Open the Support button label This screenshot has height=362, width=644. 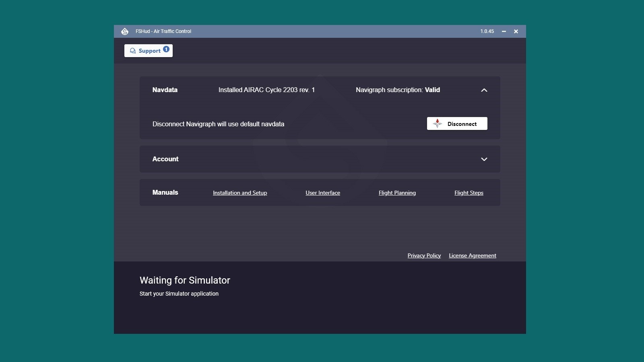(x=149, y=51)
